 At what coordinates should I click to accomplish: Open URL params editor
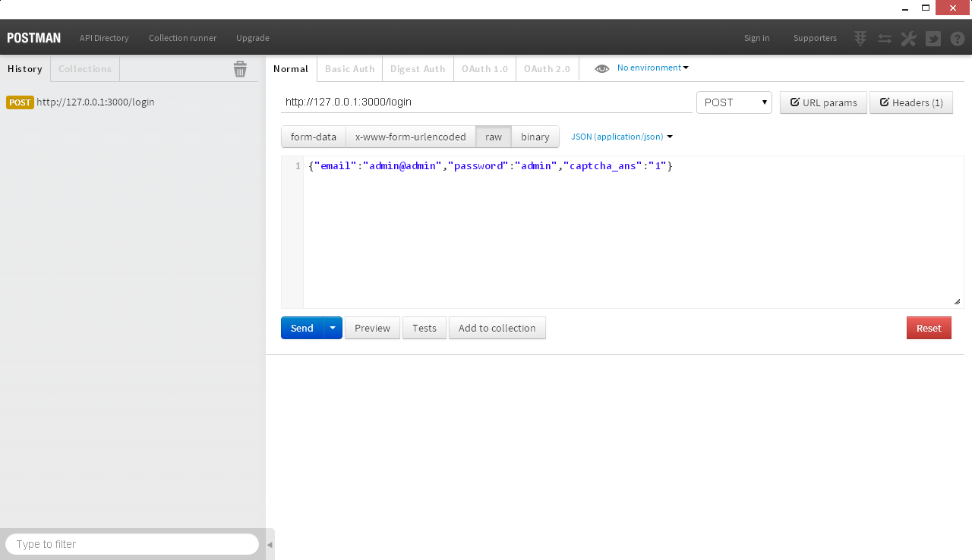(823, 102)
